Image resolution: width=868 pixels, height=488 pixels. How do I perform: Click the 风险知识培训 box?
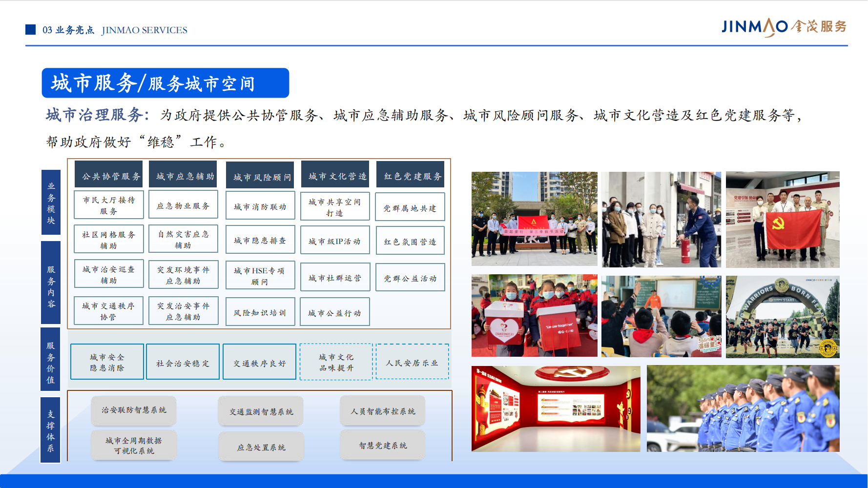click(260, 312)
